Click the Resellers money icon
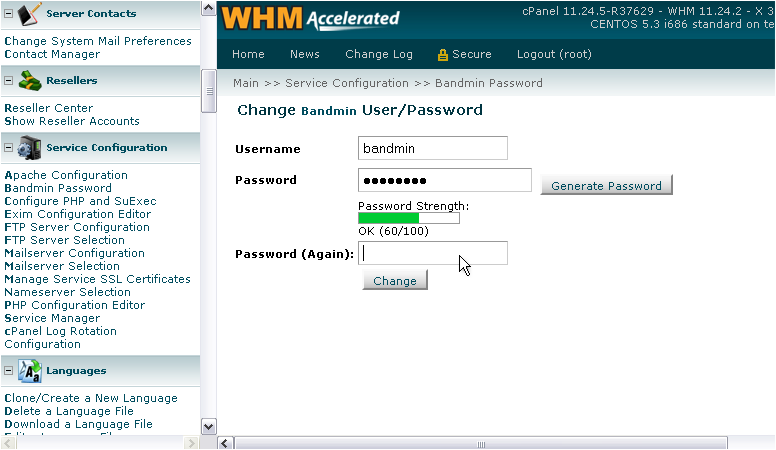This screenshot has height=450, width=776. [30, 81]
